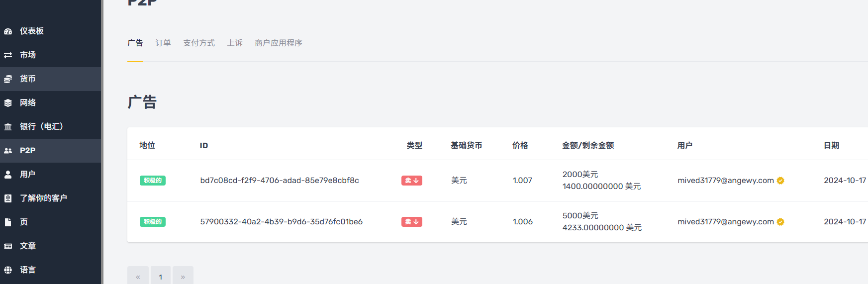
Task: Click ad ID 57900332-40a2-4b39-b9d6-35d76fc01be6
Action: click(x=282, y=222)
